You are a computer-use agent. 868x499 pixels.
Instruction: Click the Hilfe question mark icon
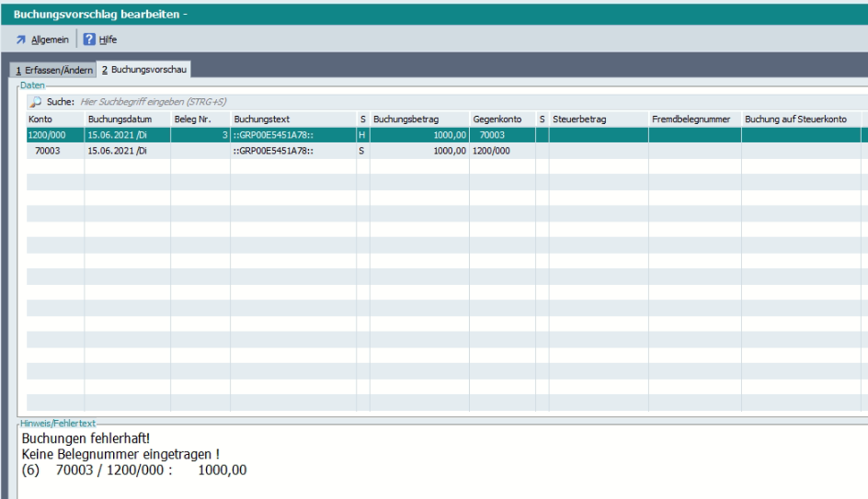point(91,40)
